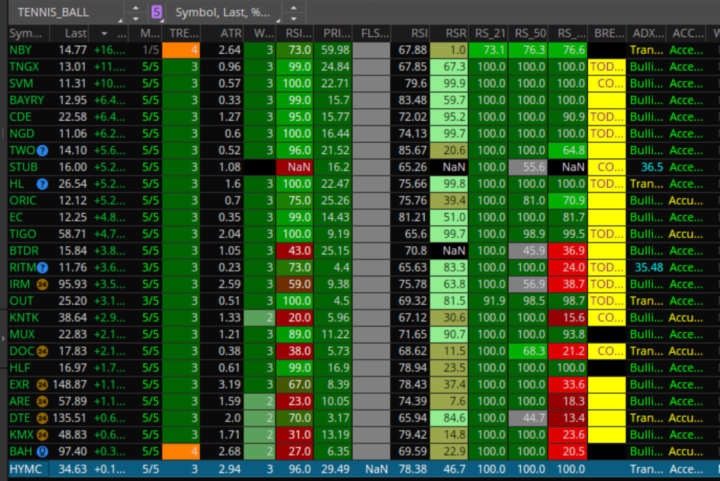The image size is (720, 481).
Task: Sort by the BRE... column header
Action: [607, 34]
